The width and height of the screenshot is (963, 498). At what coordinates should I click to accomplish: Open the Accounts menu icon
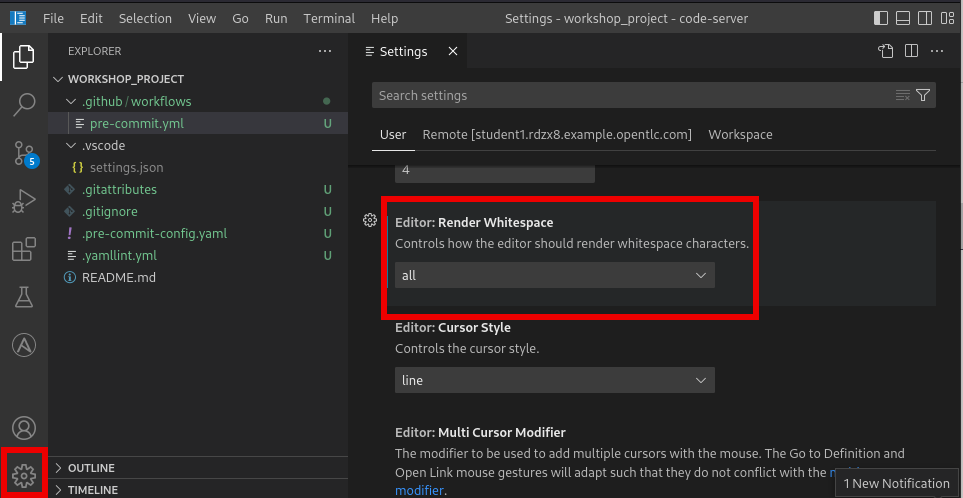tap(23, 428)
